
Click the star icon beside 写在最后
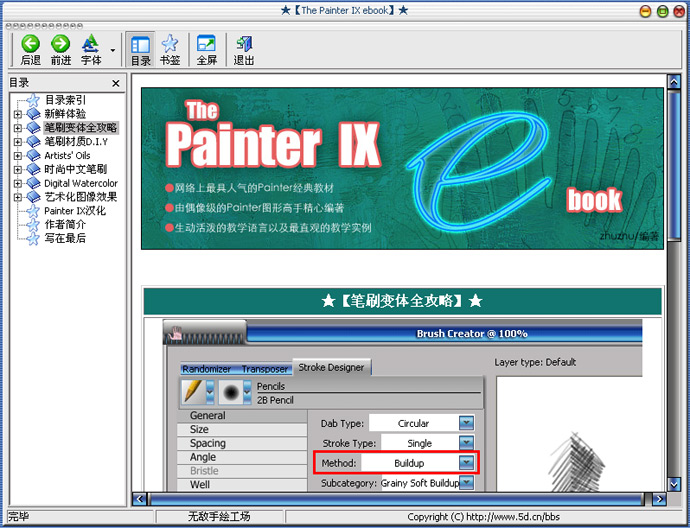tap(33, 238)
